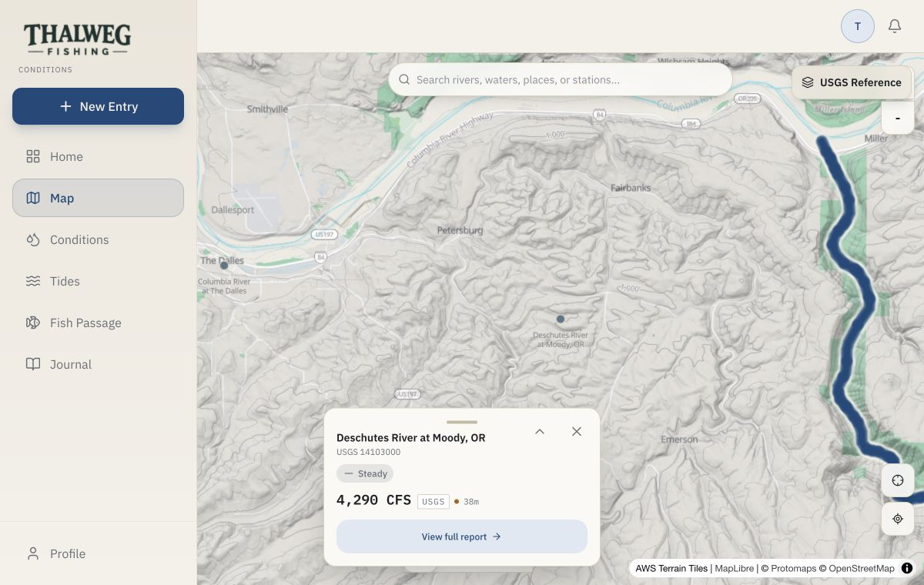The image size is (924, 585).
Task: Click the crosshair recenter map button
Action: tap(898, 480)
